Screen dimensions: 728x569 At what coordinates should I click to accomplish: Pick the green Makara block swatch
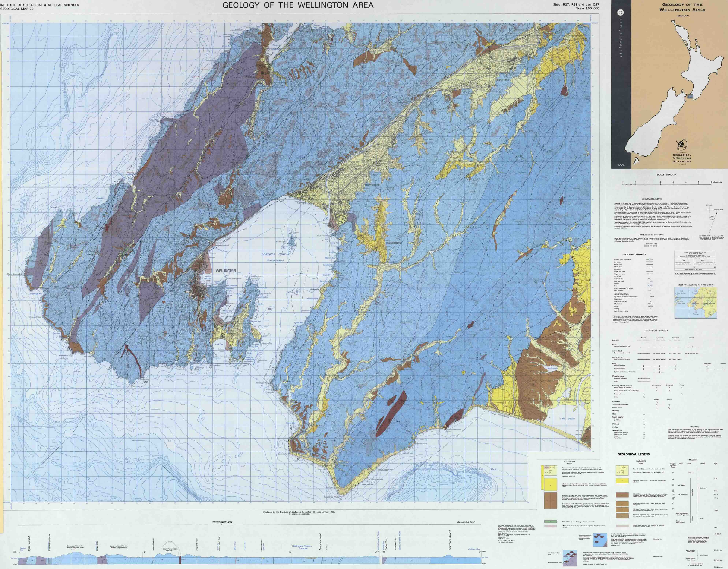click(551, 522)
